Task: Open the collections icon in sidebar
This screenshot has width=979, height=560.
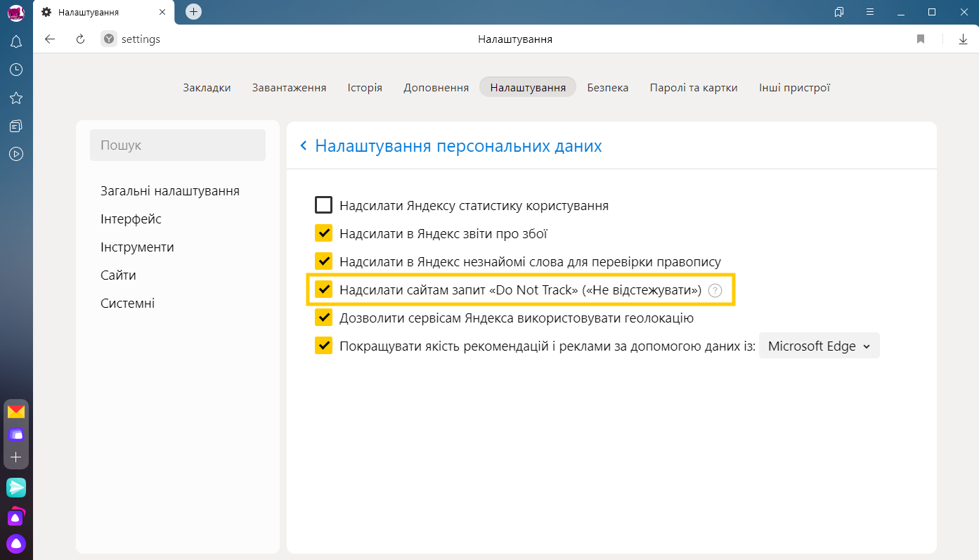Action: click(x=15, y=126)
